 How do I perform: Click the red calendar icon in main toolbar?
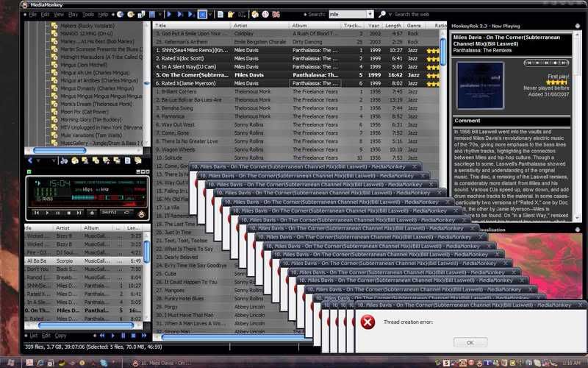276,14
